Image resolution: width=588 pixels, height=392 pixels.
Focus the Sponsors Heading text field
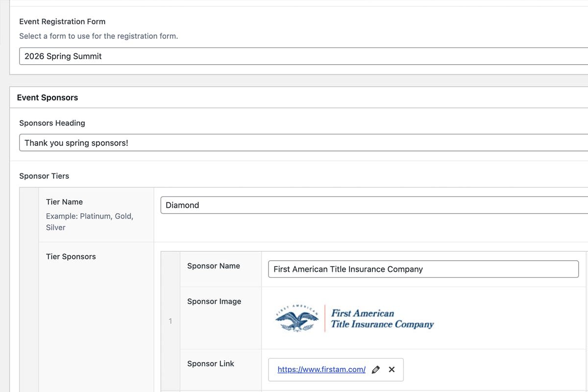pos(304,143)
